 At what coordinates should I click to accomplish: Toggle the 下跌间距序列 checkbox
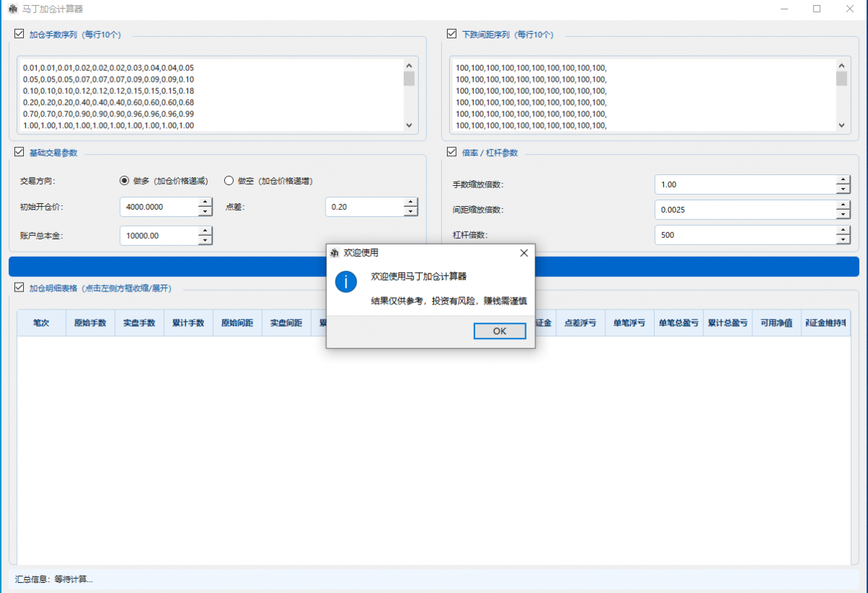[452, 34]
